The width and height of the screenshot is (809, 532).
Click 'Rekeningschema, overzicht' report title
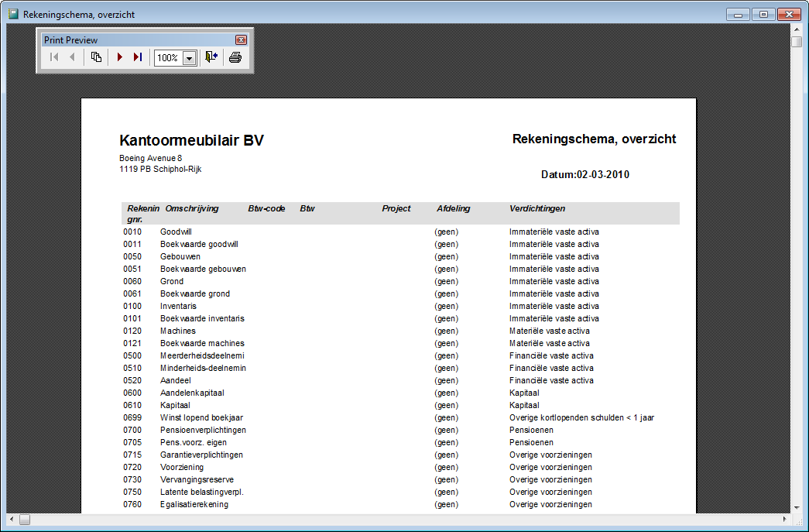click(x=594, y=139)
